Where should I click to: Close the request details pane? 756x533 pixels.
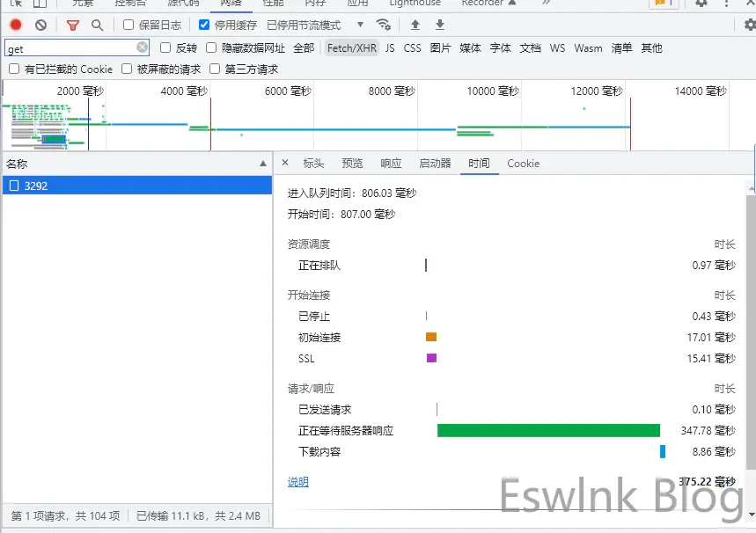point(285,163)
